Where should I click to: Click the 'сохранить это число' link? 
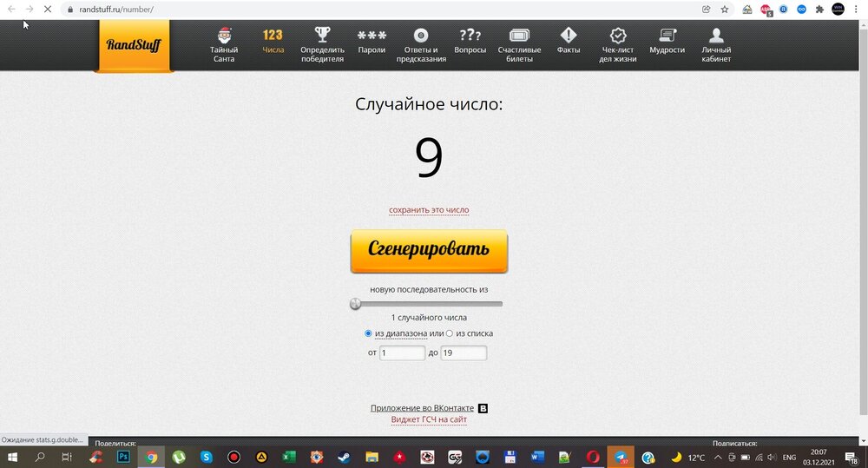[429, 210]
